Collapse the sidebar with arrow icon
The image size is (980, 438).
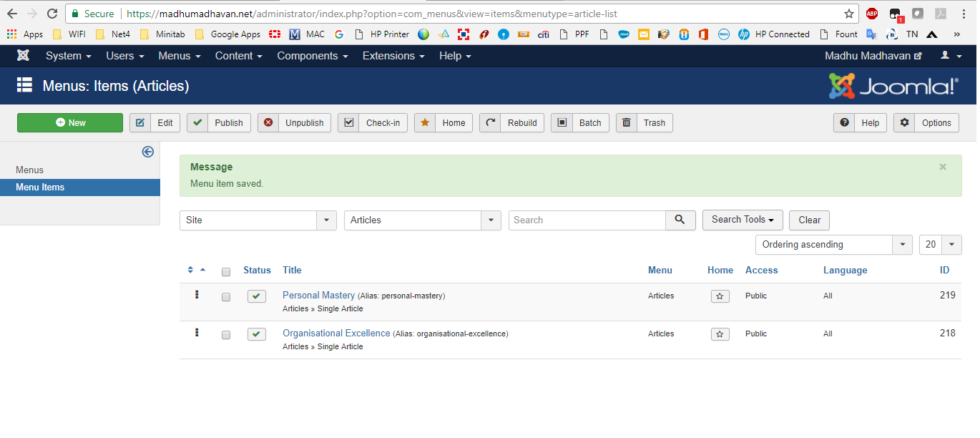(x=148, y=152)
